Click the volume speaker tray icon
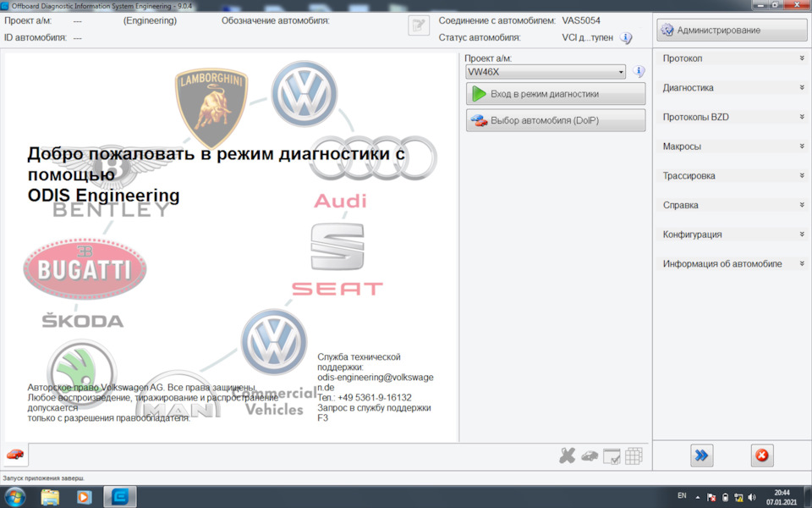812x508 pixels. [x=752, y=497]
